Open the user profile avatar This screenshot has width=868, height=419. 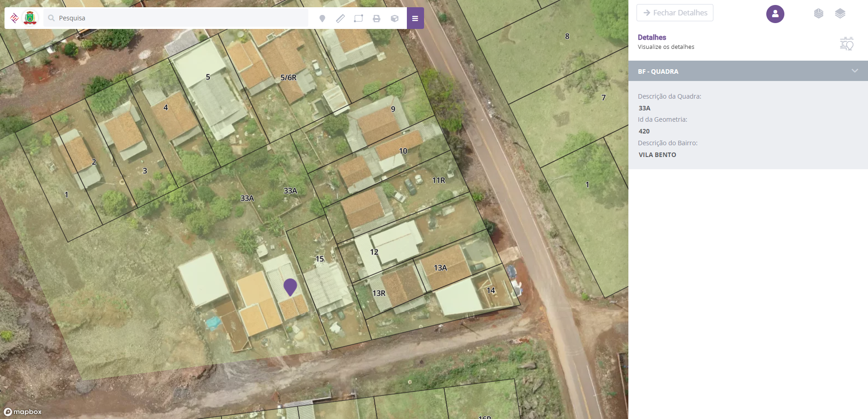[x=775, y=14]
